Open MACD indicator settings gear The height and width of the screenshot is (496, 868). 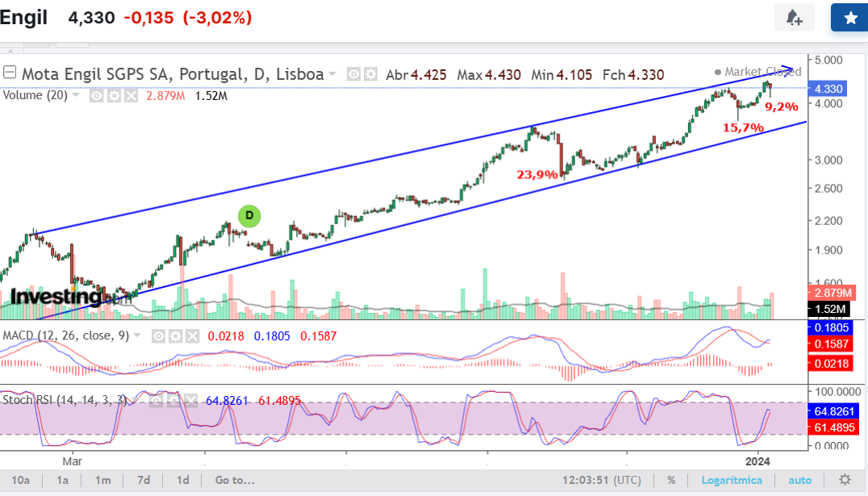coord(176,336)
